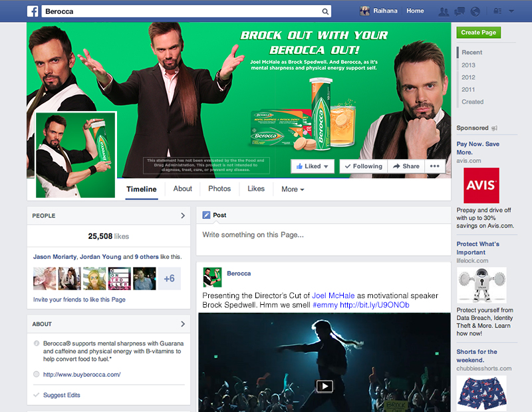Image resolution: width=532 pixels, height=412 pixels.
Task: Open CONTROLLER friend thumbnail
Action: pyautogui.click(x=120, y=278)
